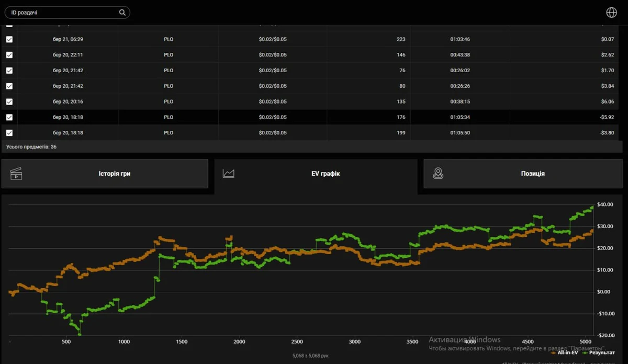
Task: Uncheck the бер 20, 22:11 session checkbox
Action: coord(9,55)
